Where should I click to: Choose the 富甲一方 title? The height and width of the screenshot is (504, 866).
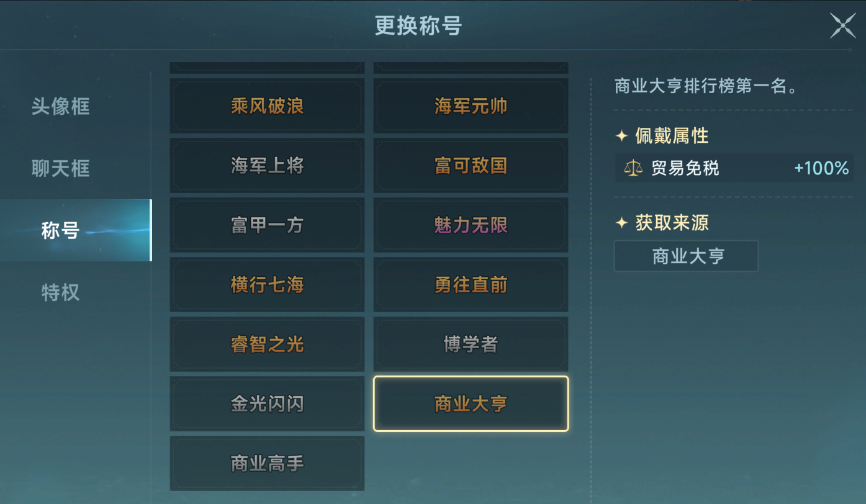tap(267, 225)
